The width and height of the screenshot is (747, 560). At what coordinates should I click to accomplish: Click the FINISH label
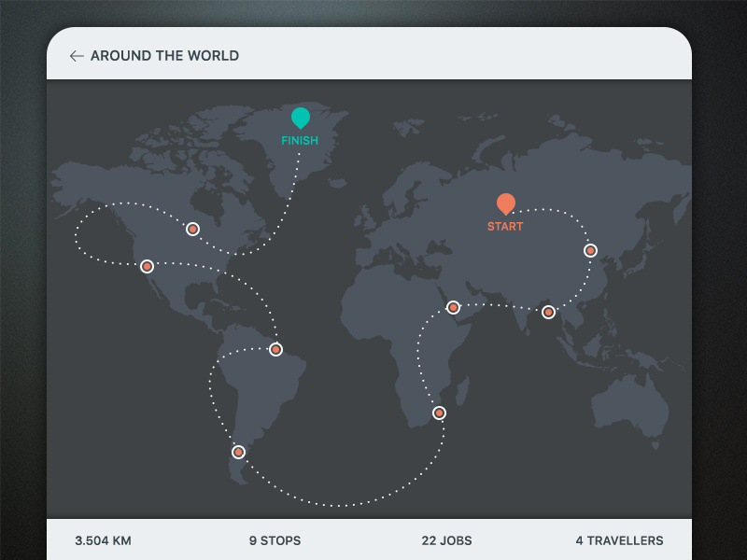click(300, 141)
